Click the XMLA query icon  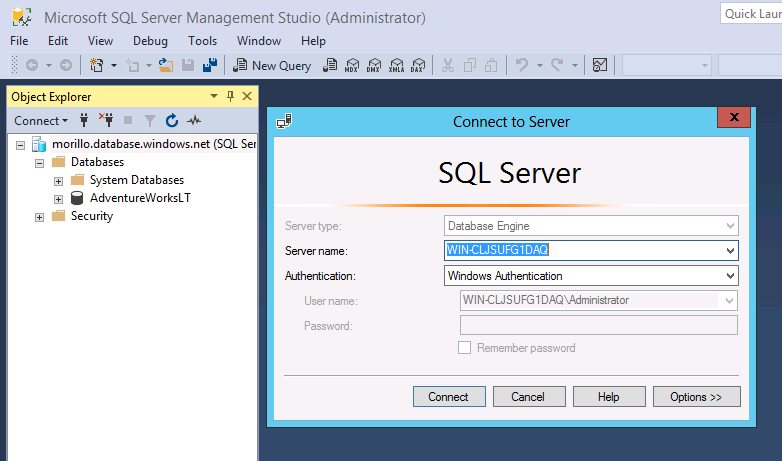point(396,65)
